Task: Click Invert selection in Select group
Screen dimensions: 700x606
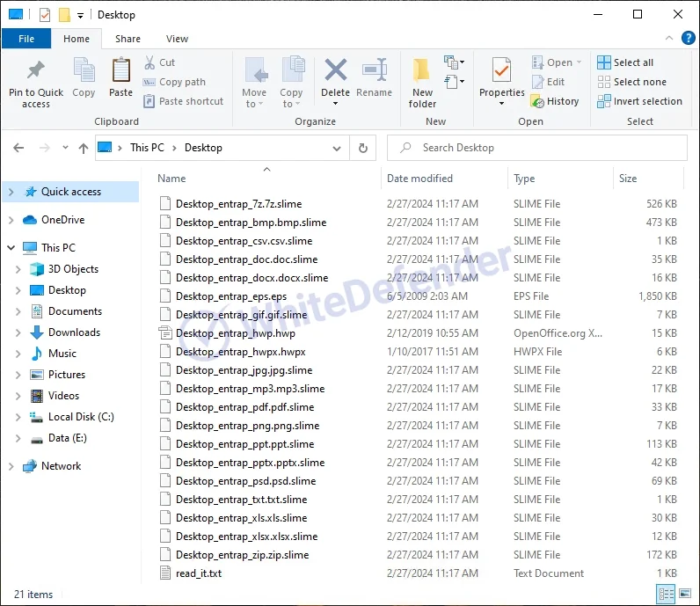Action: pyautogui.click(x=639, y=101)
